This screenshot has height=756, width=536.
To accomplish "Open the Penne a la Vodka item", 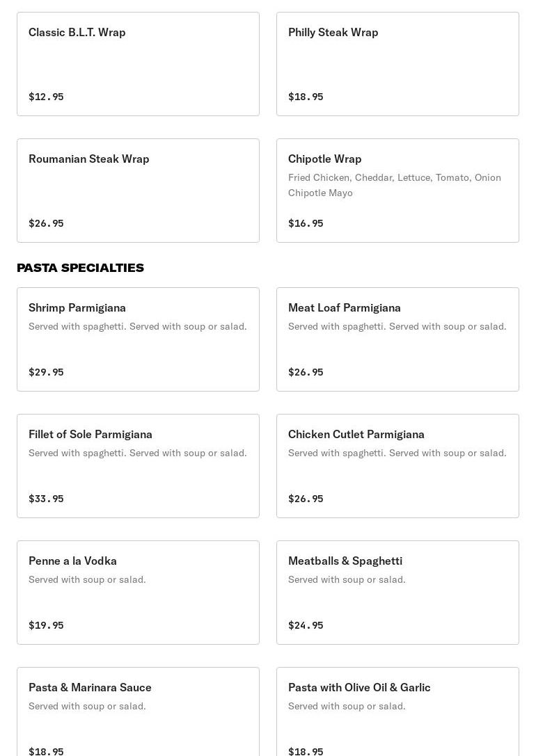I will 138,592.
